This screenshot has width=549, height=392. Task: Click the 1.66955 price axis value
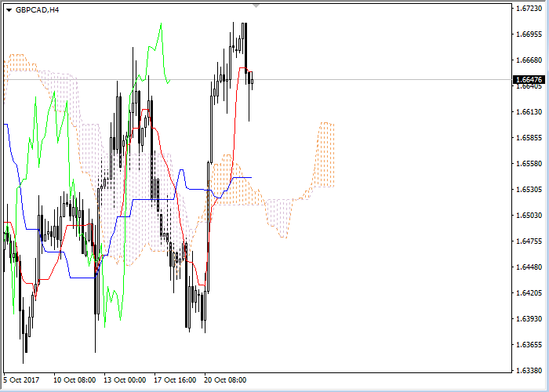(x=529, y=34)
